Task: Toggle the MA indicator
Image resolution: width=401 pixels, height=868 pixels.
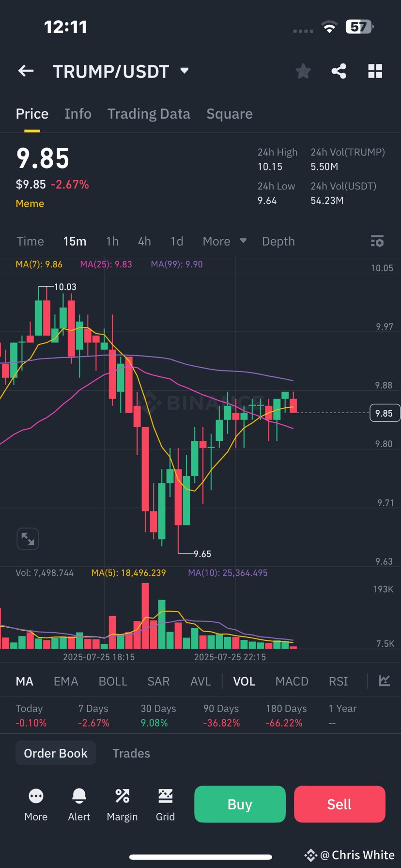Action: [25, 682]
